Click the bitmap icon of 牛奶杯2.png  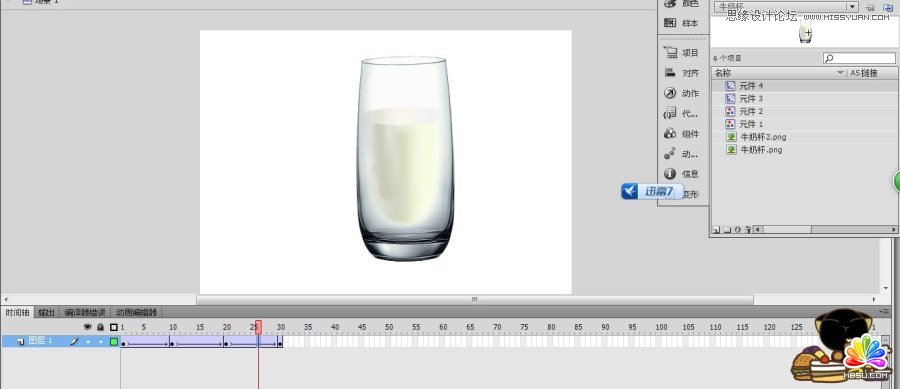click(731, 137)
